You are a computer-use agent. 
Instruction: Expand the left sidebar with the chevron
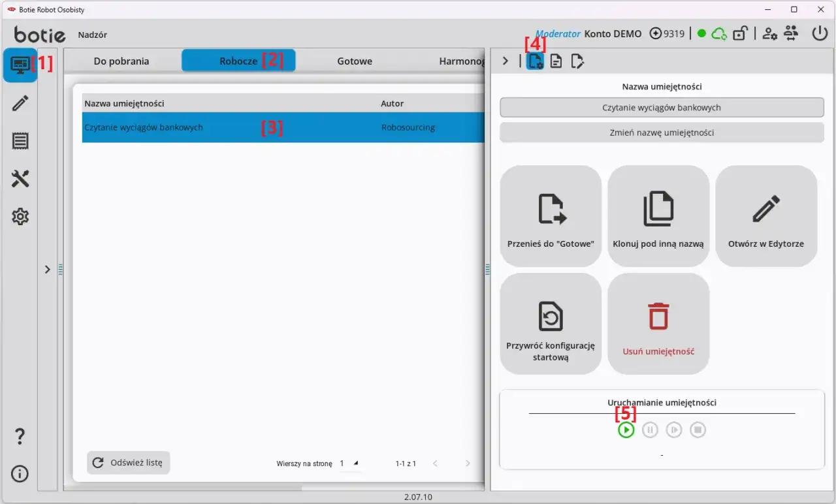[x=47, y=269]
